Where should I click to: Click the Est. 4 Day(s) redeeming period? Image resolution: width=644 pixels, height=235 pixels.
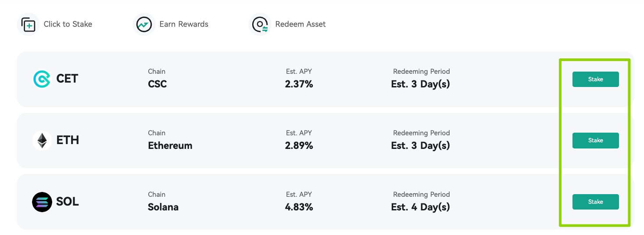(x=421, y=207)
